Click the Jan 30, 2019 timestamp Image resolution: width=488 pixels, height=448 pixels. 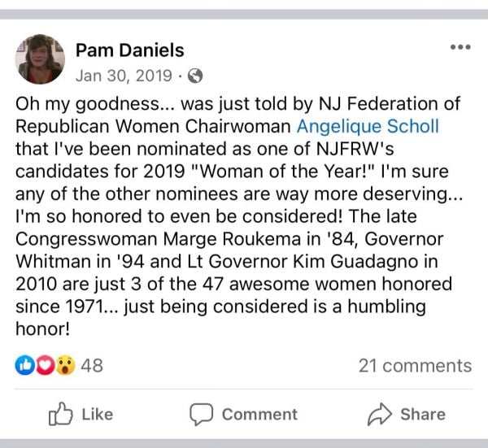123,76
